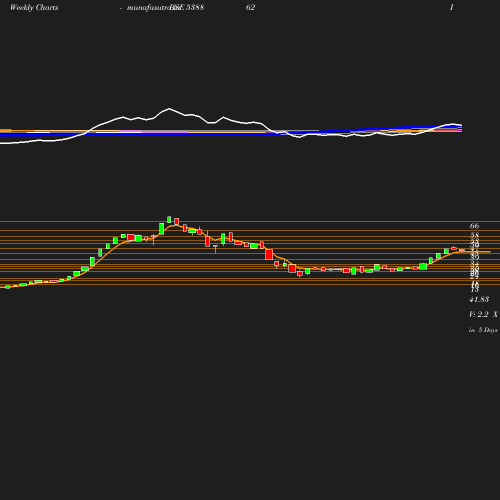The height and width of the screenshot is (500, 500).
Task: Click the "V: 2.2 X" volume text
Action: click(483, 314)
